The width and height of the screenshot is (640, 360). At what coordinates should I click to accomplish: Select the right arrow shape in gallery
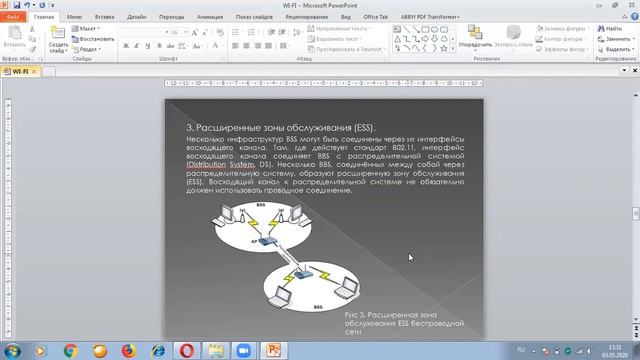tap(425, 39)
